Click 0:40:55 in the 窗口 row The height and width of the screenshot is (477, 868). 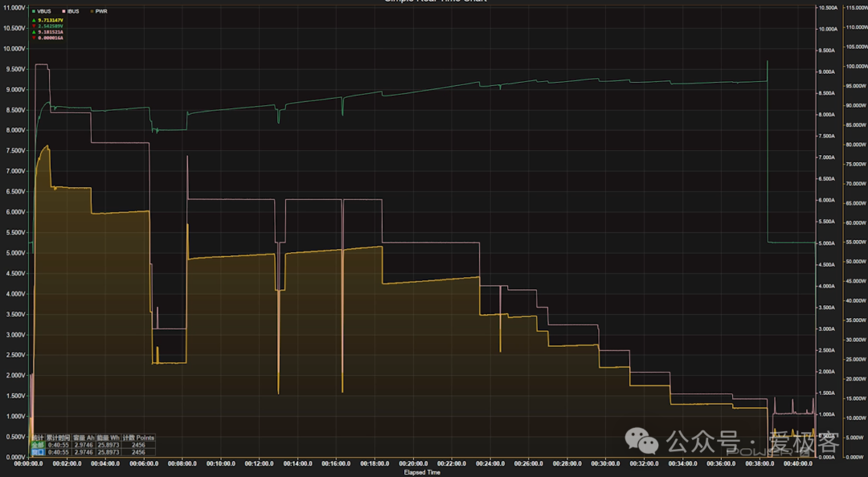tap(58, 452)
